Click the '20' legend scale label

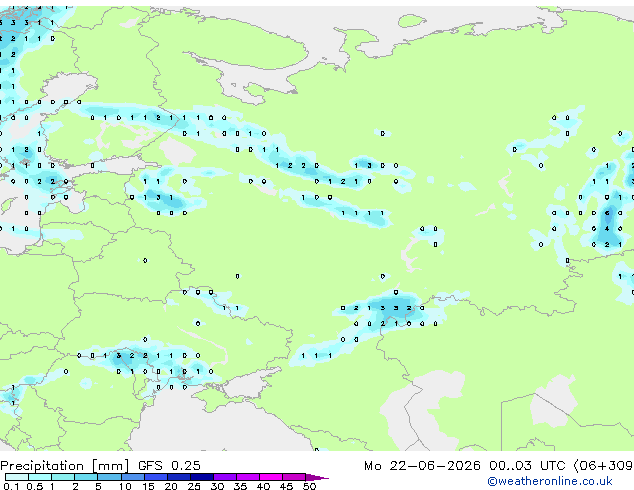point(171,486)
